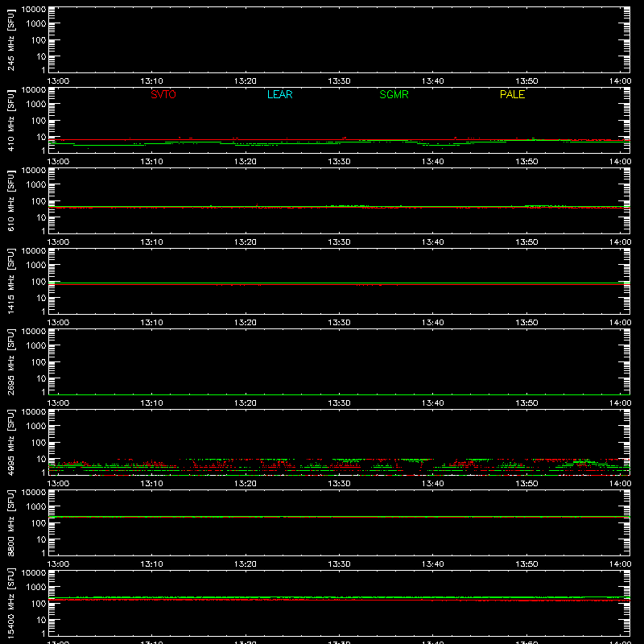Select the 245 MHz [SFU] axis title

pyautogui.click(x=11, y=39)
